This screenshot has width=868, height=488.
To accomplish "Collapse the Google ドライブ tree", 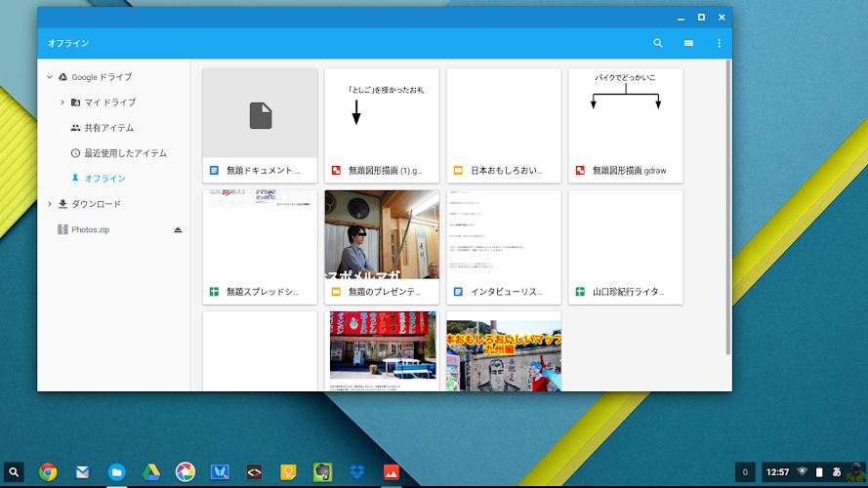I will point(50,77).
